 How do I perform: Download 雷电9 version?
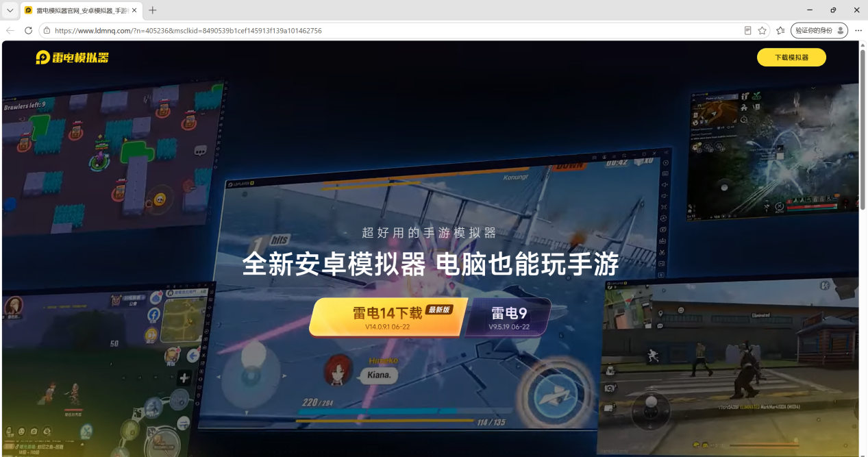click(x=509, y=317)
